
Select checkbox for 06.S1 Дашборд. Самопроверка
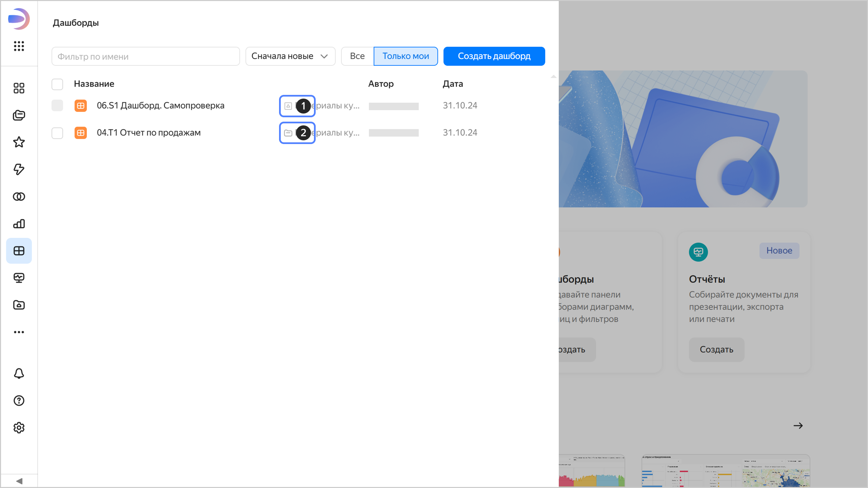coord(57,105)
